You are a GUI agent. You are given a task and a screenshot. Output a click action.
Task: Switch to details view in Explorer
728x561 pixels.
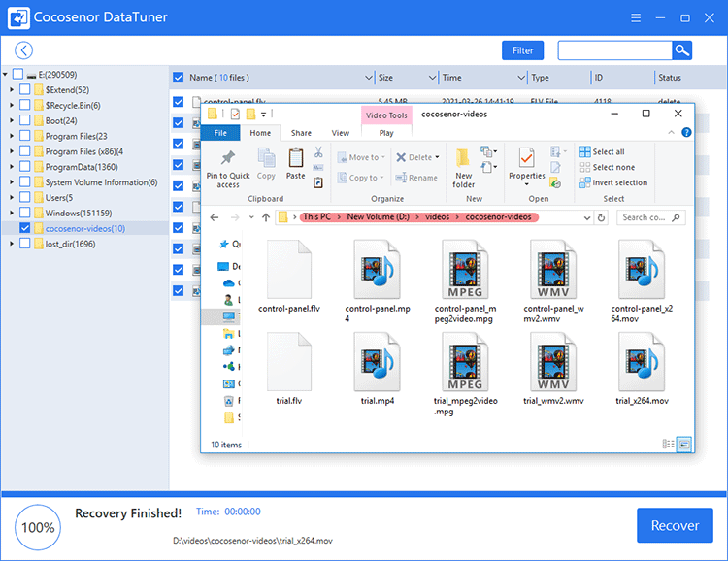click(668, 444)
